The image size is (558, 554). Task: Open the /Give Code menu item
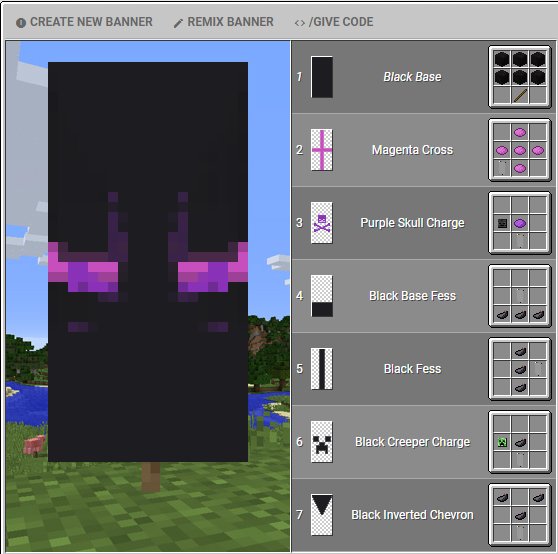point(334,22)
